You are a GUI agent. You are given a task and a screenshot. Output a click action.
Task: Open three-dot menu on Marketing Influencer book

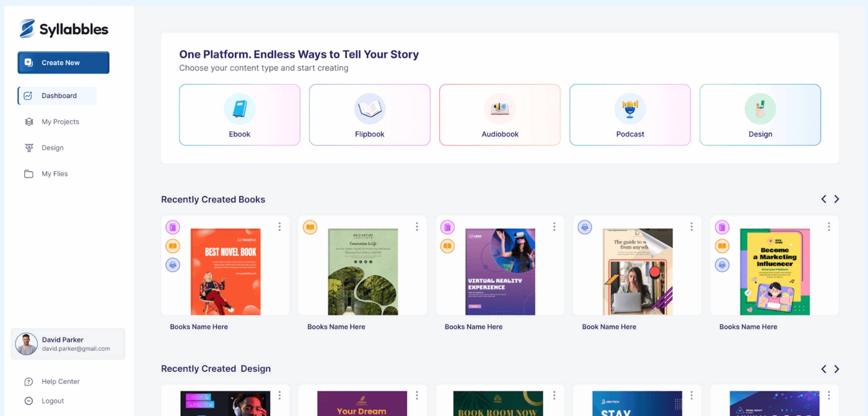click(829, 226)
